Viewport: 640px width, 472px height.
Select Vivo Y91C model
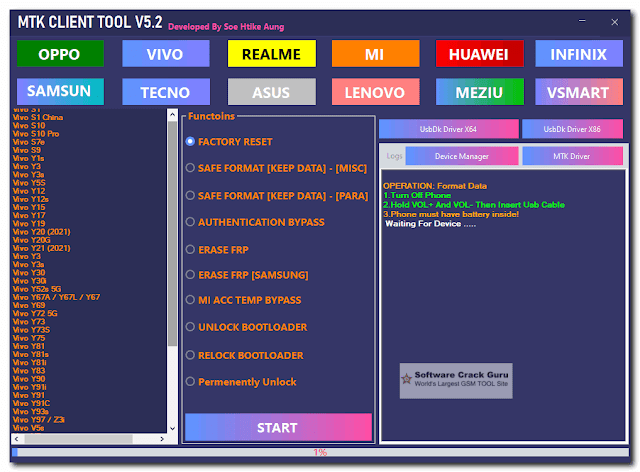point(31,403)
